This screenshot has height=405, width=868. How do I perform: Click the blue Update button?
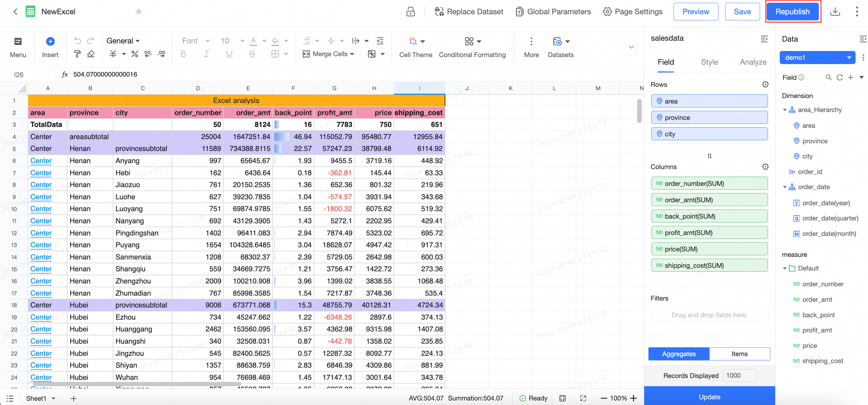[709, 397]
